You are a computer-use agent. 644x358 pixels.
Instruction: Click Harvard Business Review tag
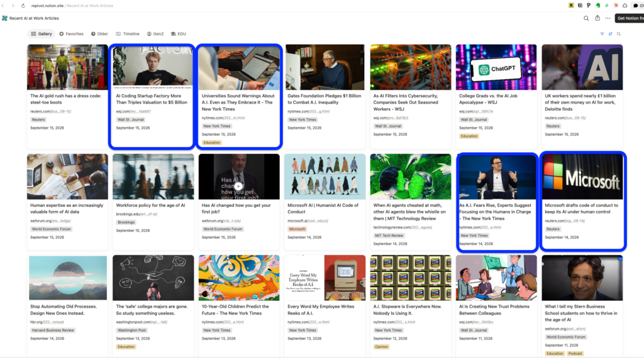point(53,330)
